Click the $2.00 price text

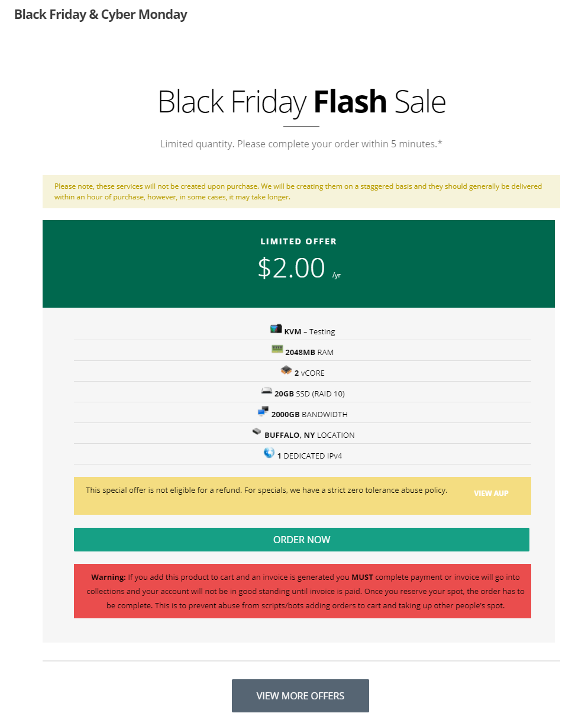click(x=291, y=268)
